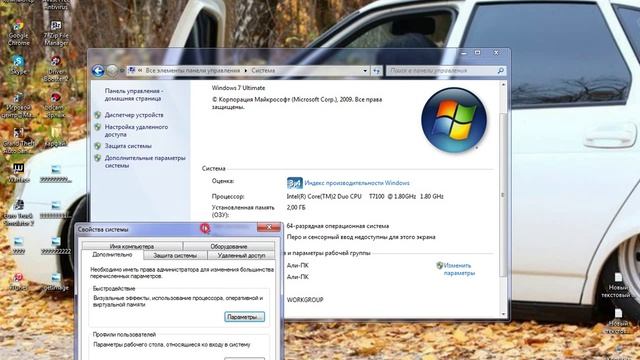Click scrollbar up arrow in System window
The image size is (640, 360).
point(503,84)
